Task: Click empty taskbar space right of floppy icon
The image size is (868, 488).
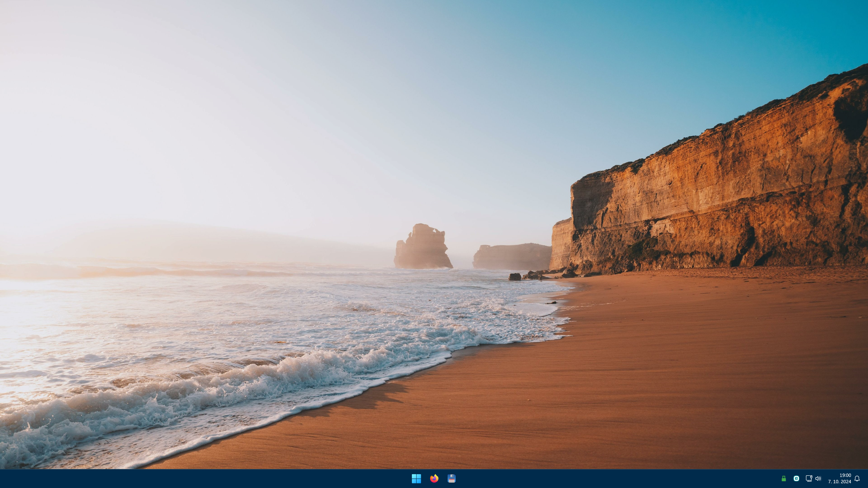Action: tap(606, 479)
